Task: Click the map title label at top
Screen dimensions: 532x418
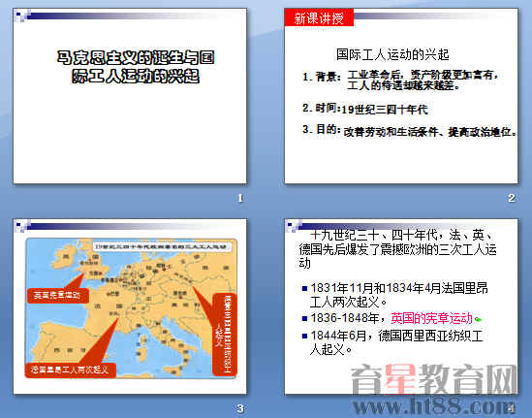Action: point(162,247)
